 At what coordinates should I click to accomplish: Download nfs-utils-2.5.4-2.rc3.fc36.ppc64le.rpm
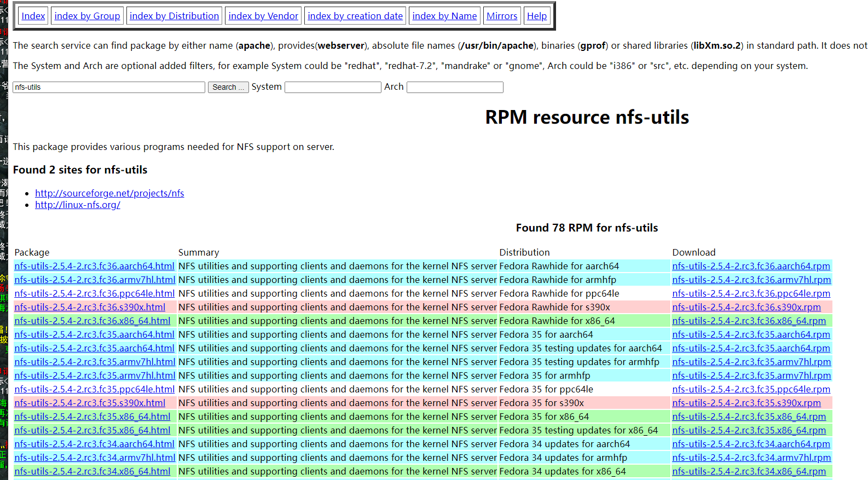point(751,293)
